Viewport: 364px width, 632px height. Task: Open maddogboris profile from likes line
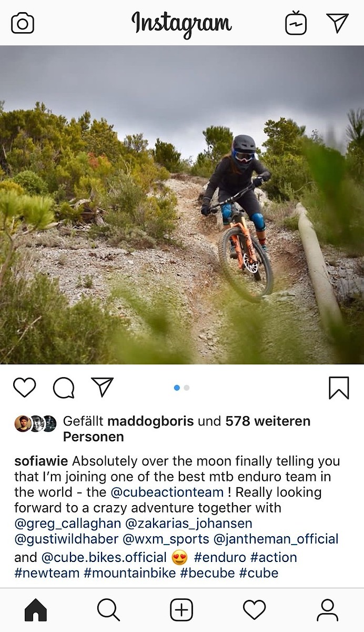(150, 421)
